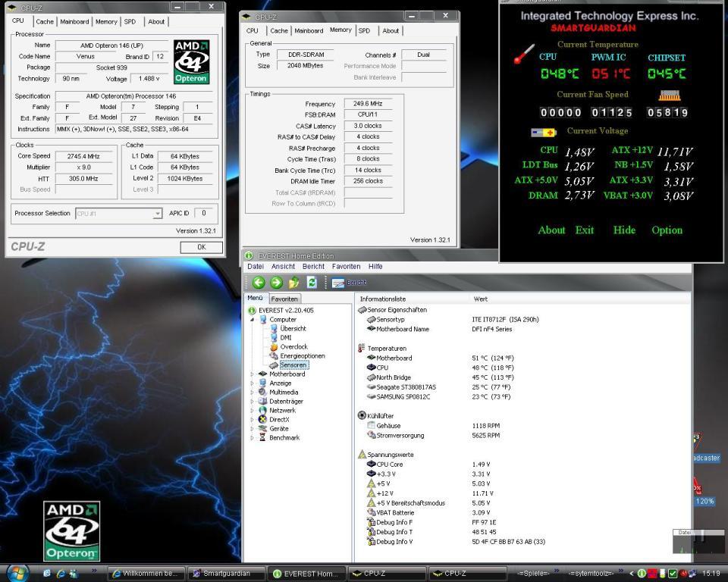
Task: Expand the Geräte tree node
Action: coord(252,429)
